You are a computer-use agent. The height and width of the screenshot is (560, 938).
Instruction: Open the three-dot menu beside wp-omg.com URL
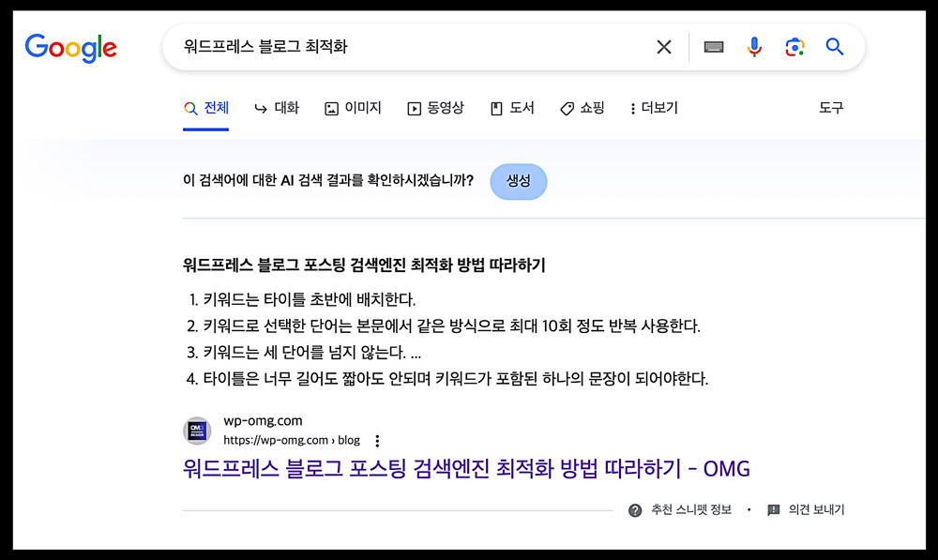[x=377, y=441]
